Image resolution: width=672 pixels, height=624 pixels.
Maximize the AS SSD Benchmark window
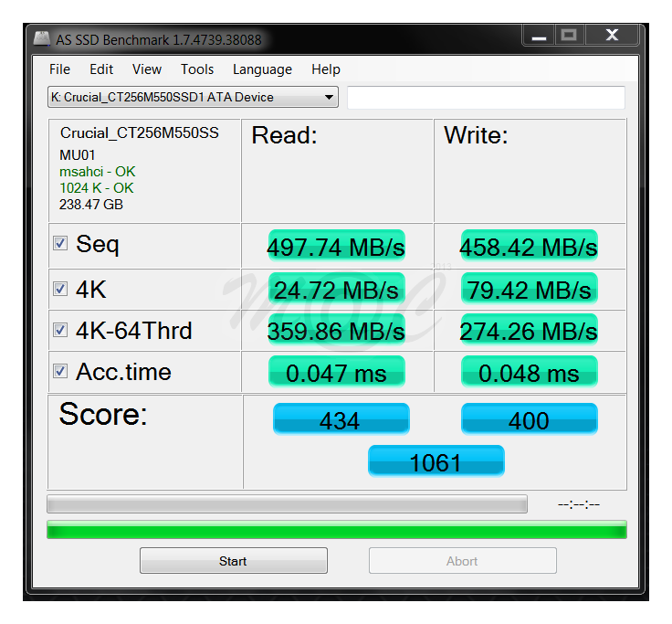[x=570, y=35]
